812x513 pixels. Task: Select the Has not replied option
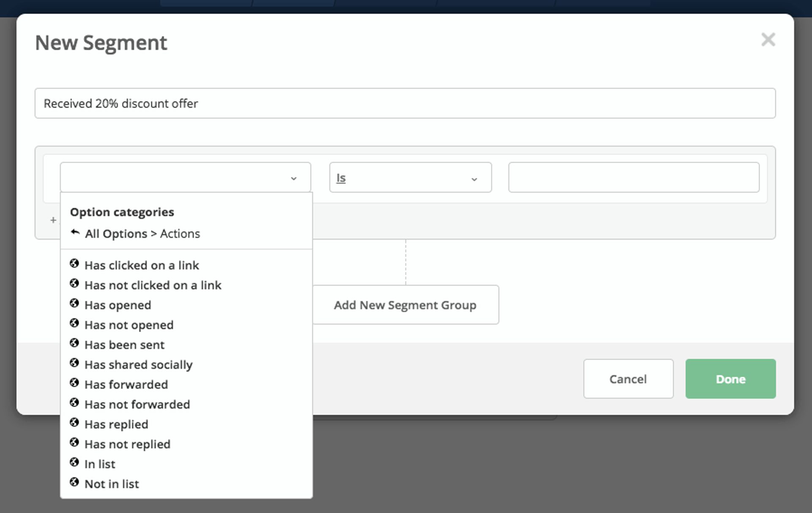pyautogui.click(x=127, y=444)
